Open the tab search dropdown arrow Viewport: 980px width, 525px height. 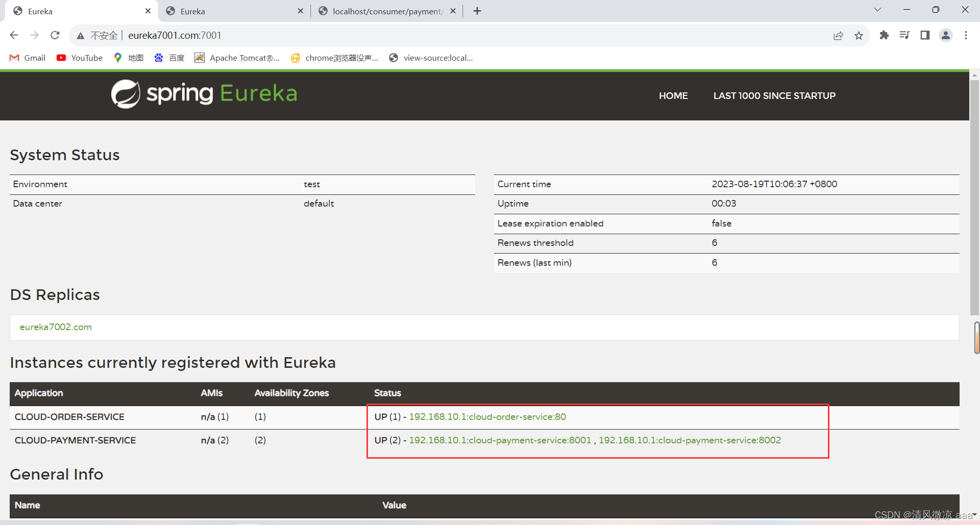877,10
